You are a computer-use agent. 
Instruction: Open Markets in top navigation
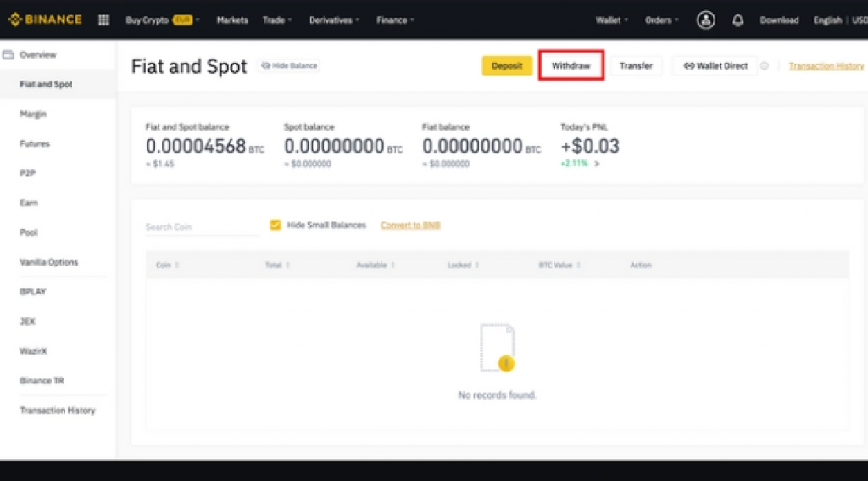click(x=232, y=20)
